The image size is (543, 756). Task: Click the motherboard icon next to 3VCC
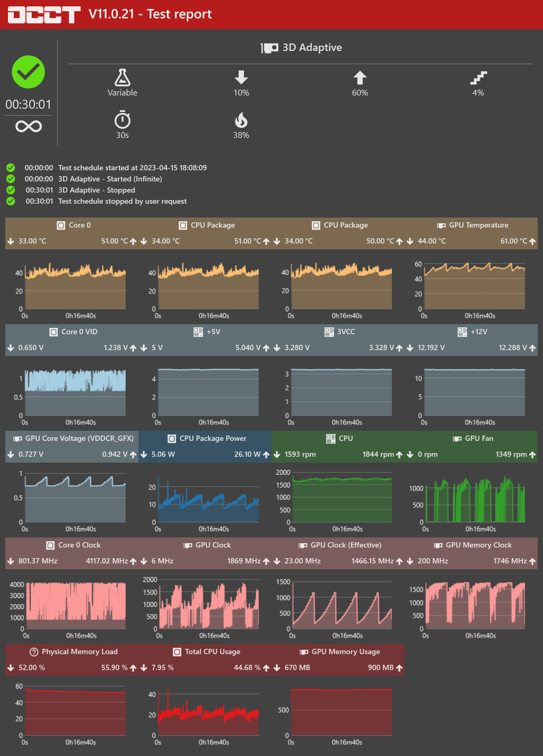click(329, 332)
